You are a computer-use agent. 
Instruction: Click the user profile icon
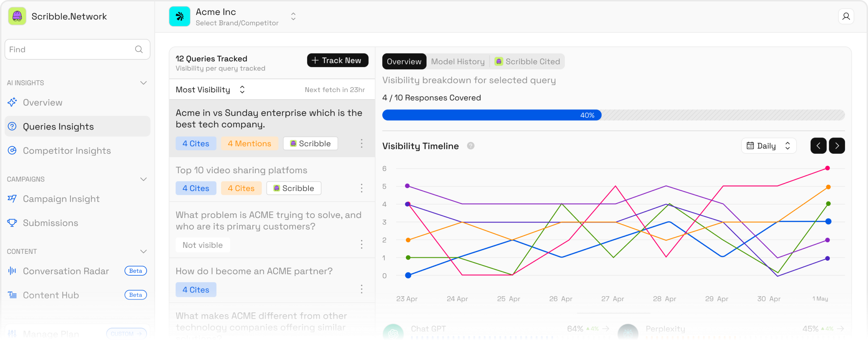tap(846, 16)
